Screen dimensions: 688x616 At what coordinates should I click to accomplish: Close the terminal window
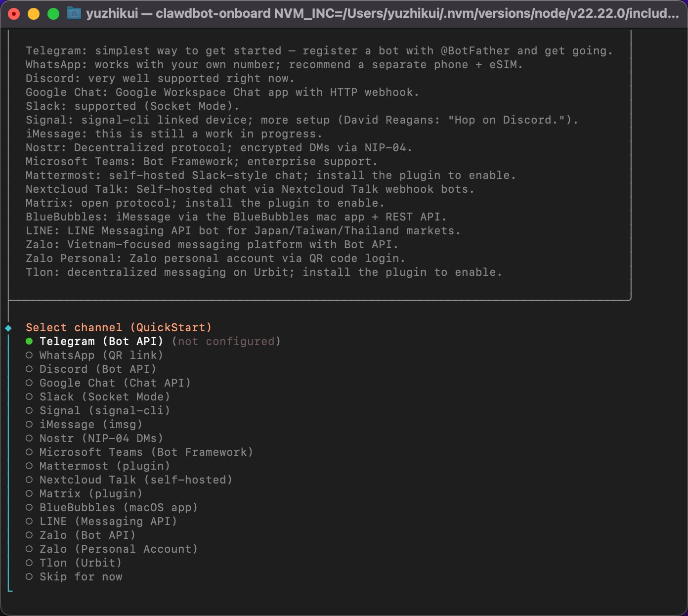point(14,14)
